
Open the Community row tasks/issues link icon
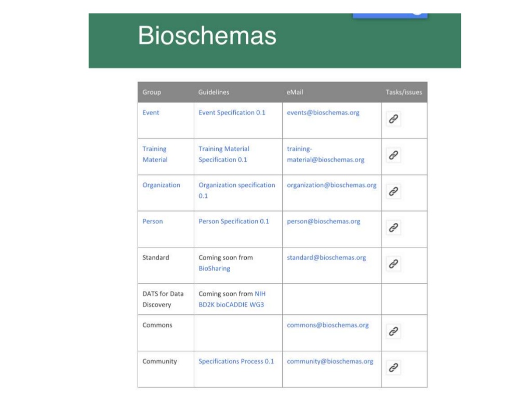(393, 368)
